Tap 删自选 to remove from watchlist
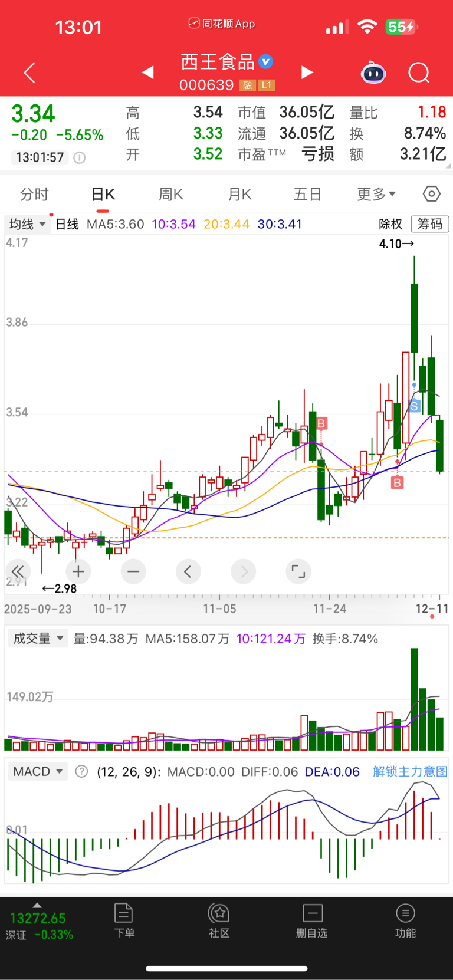Image resolution: width=453 pixels, height=980 pixels. pyautogui.click(x=312, y=921)
